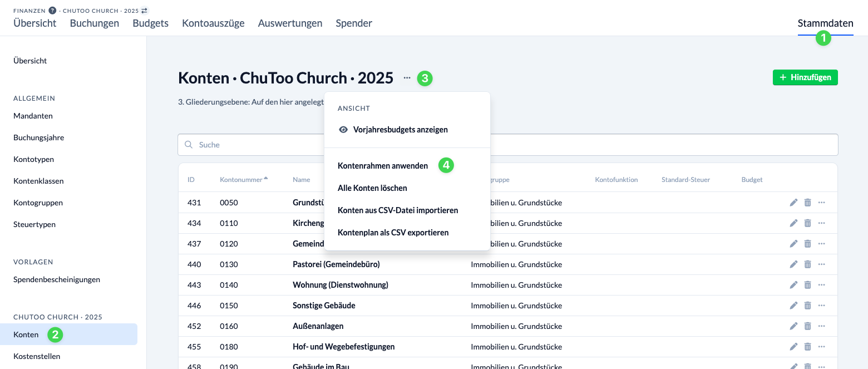Open the Übersicht tab in the top navigation
868x369 pixels.
(35, 23)
